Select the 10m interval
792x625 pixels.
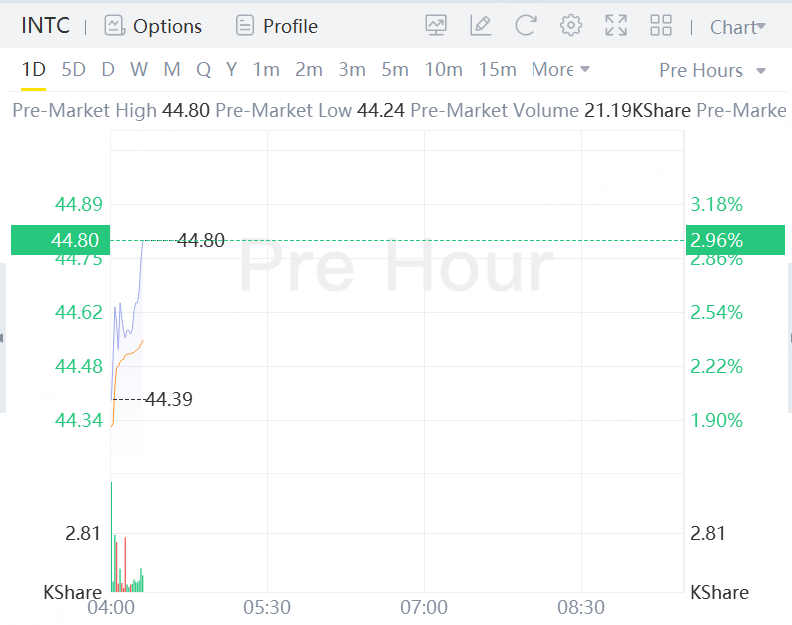pyautogui.click(x=443, y=70)
